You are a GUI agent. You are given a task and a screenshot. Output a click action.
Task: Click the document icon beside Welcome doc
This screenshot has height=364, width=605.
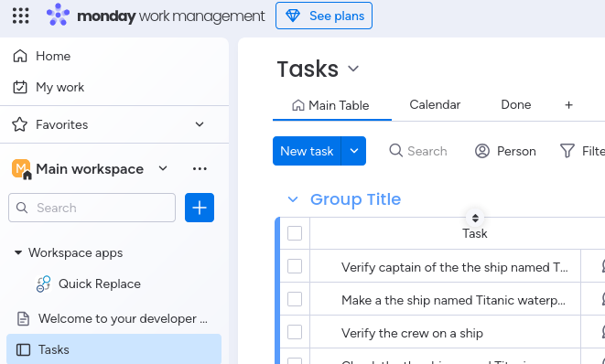click(23, 319)
